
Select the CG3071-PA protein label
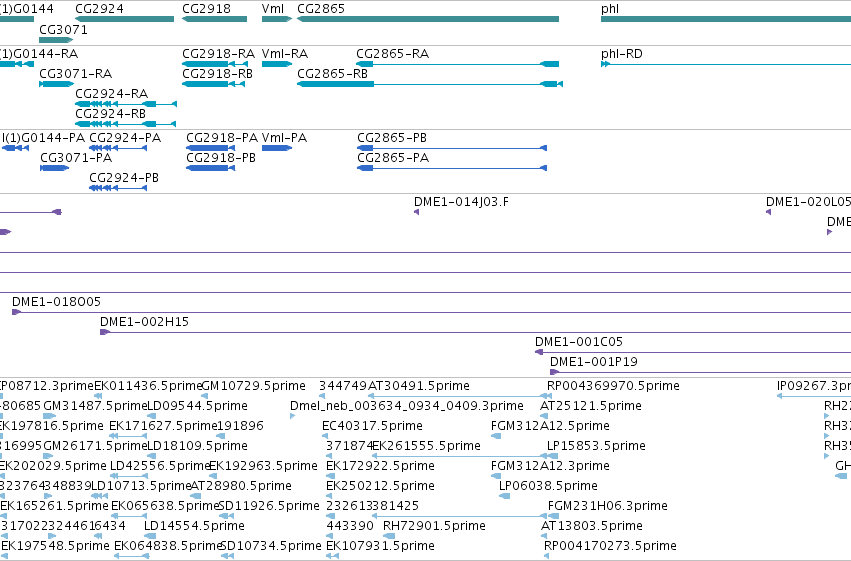(x=76, y=158)
